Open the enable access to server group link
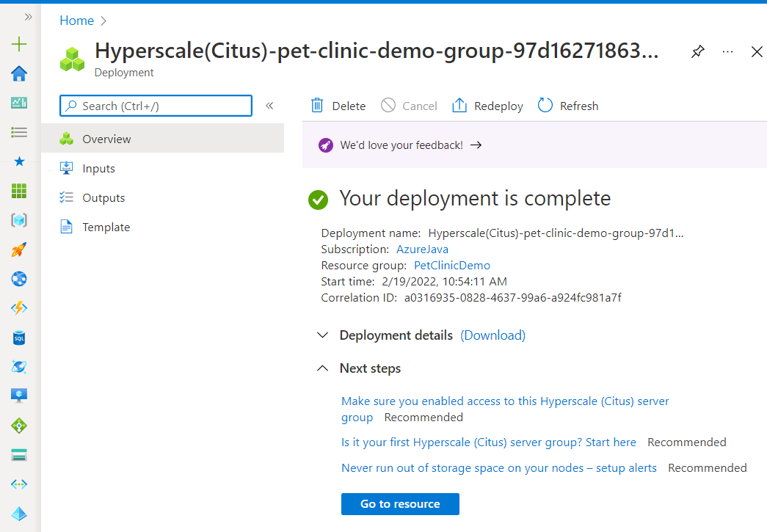Screen dimensions: 767x532 pos(505,409)
